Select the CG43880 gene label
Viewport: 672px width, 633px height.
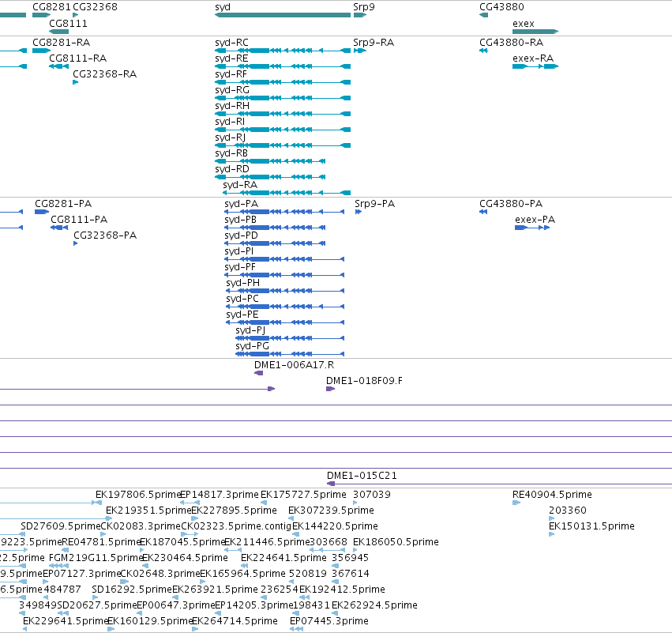[x=501, y=7]
